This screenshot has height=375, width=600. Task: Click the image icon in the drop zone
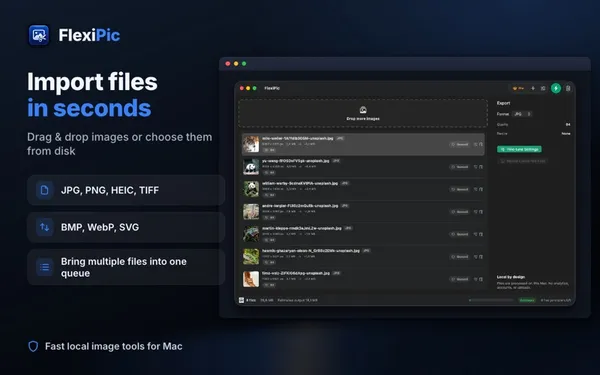363,110
